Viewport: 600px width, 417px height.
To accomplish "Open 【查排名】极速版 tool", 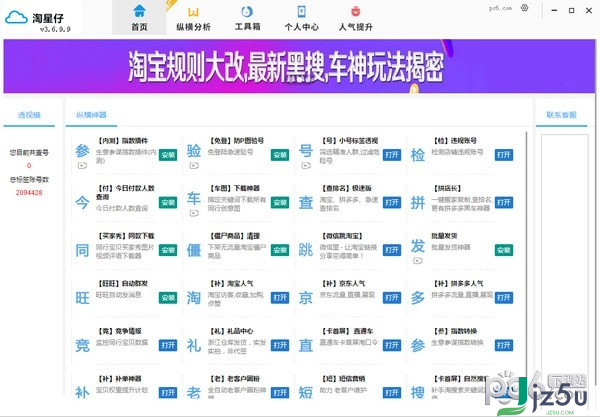I will tap(392, 202).
